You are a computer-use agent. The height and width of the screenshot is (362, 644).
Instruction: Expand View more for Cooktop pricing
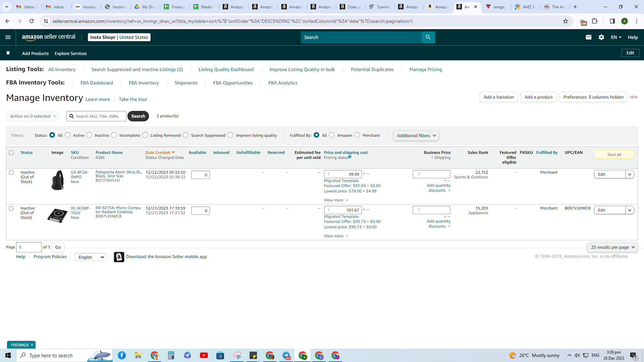click(336, 236)
